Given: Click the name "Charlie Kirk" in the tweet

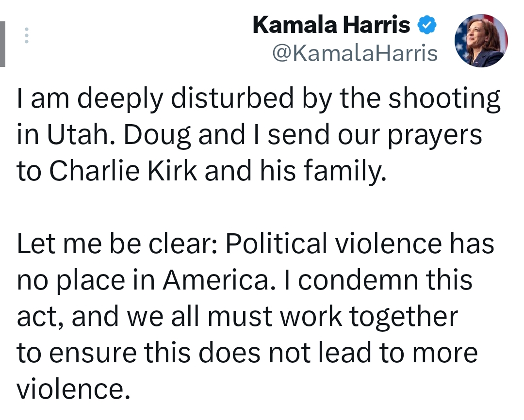Looking at the screenshot, I should (123, 170).
